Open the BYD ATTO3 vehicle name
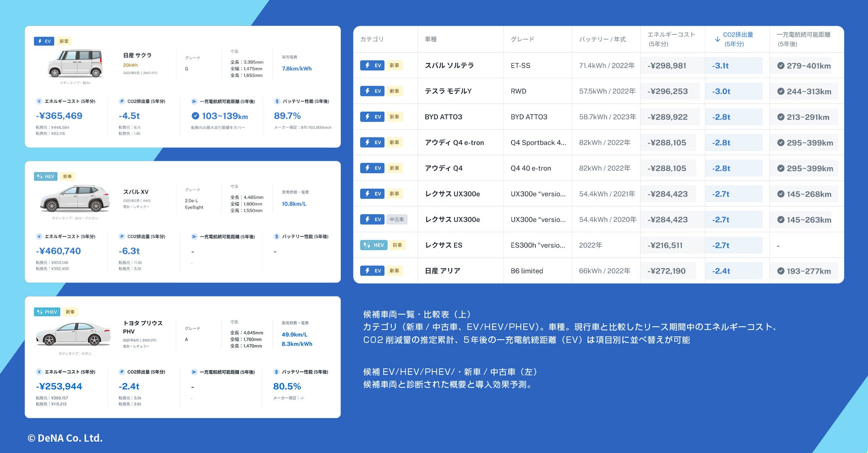Screen dimensions: 868x453 pos(443,117)
